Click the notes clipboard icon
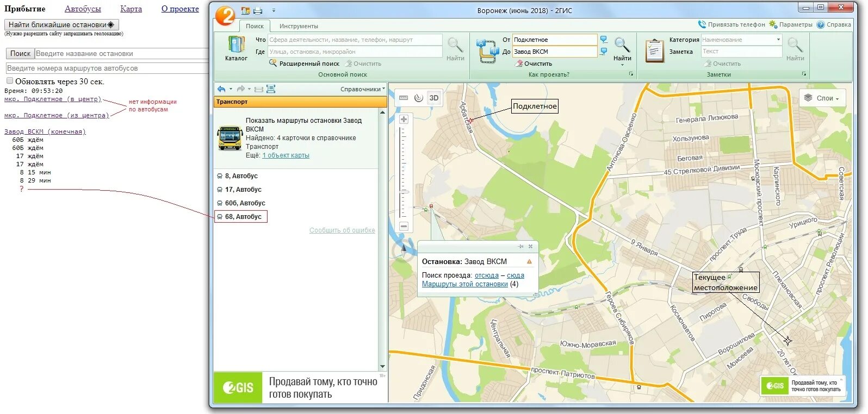Viewport: 868px width, 414px height. pos(654,51)
